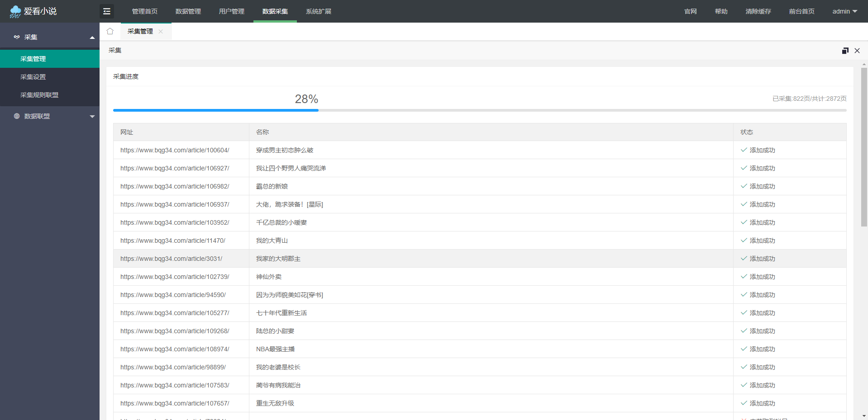The image size is (868, 420).
Task: Open the admin user dropdown
Action: (844, 11)
